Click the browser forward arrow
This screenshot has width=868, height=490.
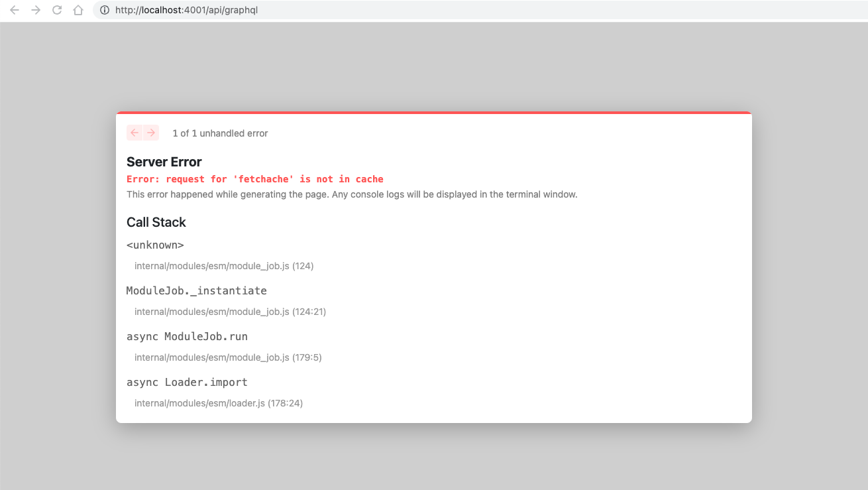(35, 10)
